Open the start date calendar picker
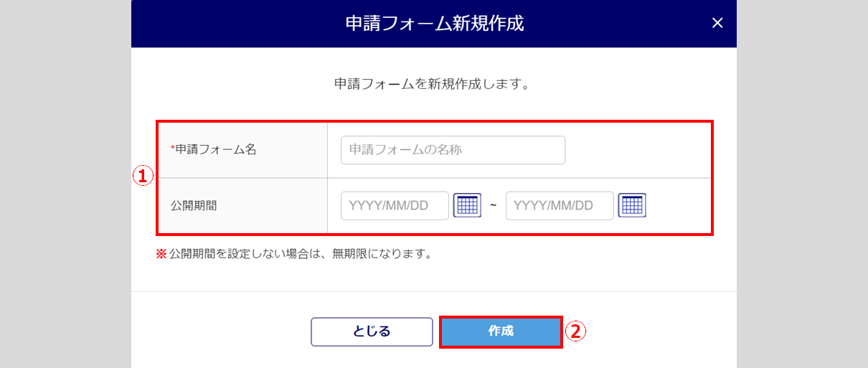 (467, 206)
